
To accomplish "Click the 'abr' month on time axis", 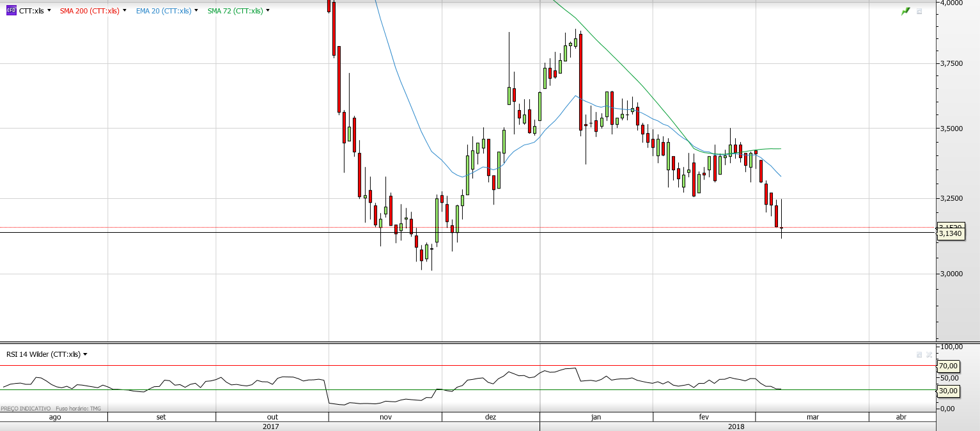I will [901, 417].
